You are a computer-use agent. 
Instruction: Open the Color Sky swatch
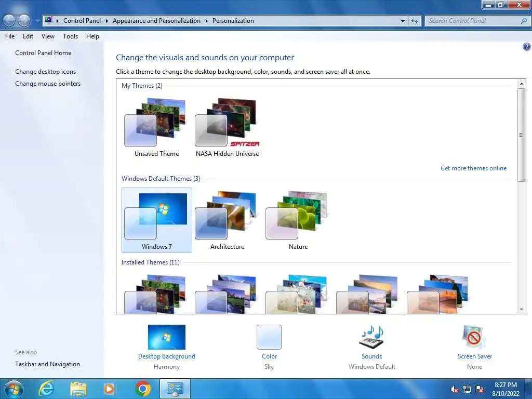coord(269,337)
